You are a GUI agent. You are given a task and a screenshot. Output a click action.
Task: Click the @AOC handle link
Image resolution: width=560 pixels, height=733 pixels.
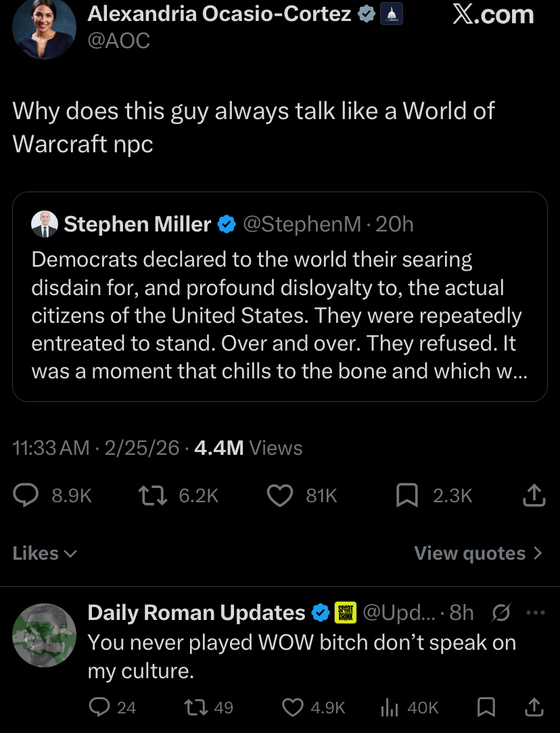coord(119,41)
